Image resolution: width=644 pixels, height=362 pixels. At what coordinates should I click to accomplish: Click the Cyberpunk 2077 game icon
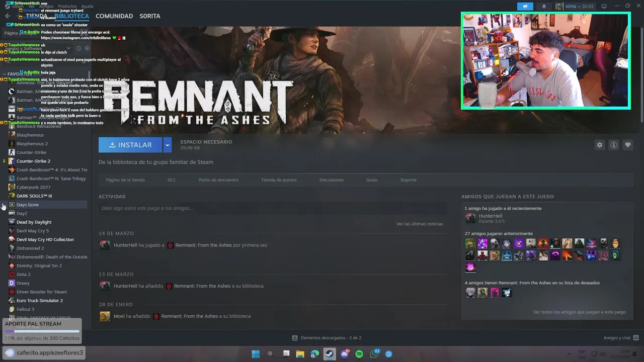point(12,187)
